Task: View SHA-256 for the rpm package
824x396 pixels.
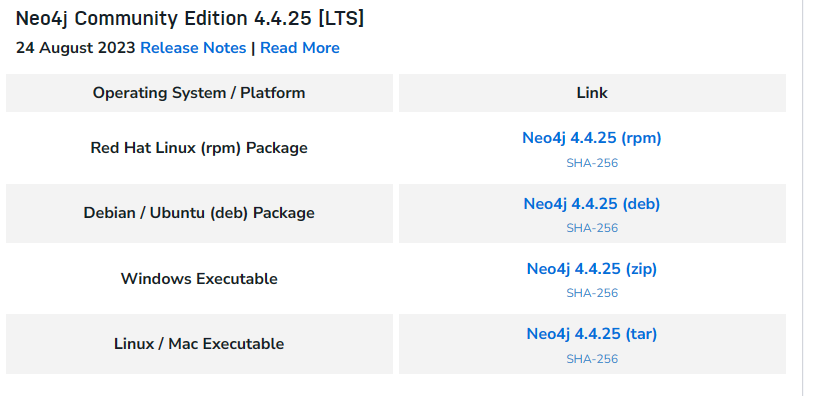Action: click(x=592, y=163)
